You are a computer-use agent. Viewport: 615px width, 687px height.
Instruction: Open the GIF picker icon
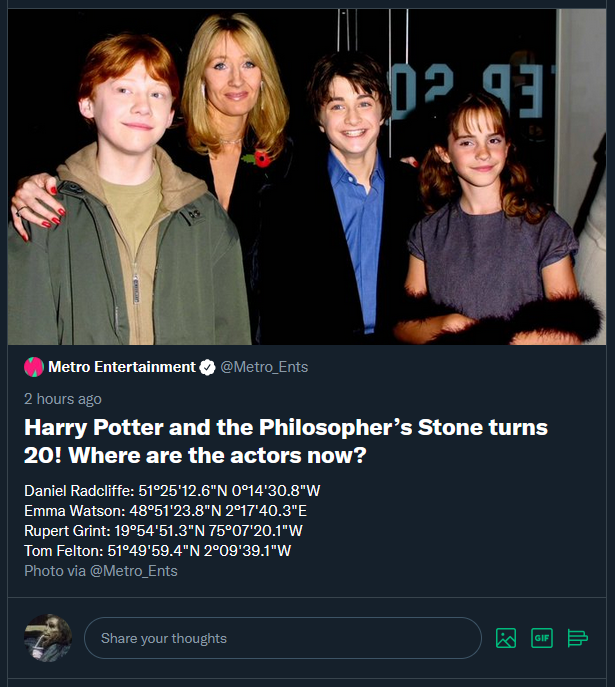coord(541,638)
